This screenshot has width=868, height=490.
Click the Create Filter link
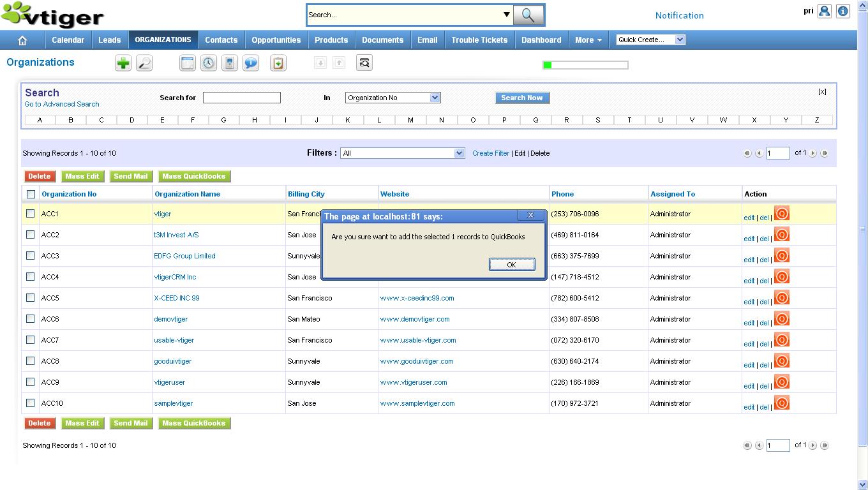491,153
